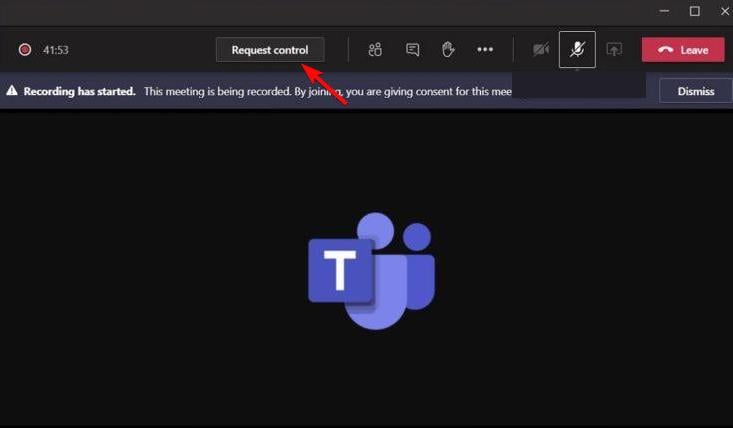Viewport: 733px width, 428px height.
Task: Dismiss the recording notification banner
Action: pos(696,91)
